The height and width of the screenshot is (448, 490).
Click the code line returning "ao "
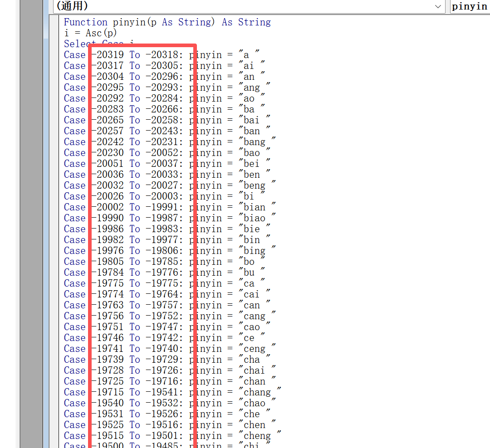(x=164, y=98)
